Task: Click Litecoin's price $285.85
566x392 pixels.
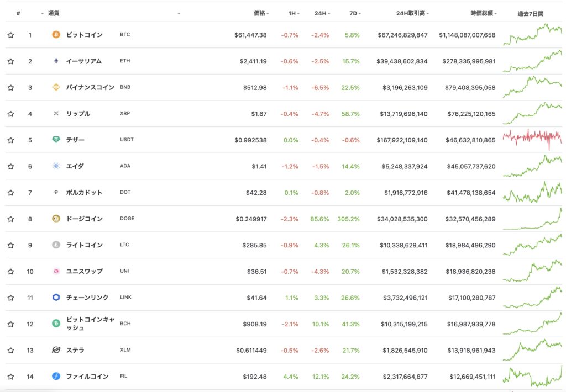Action: (254, 245)
